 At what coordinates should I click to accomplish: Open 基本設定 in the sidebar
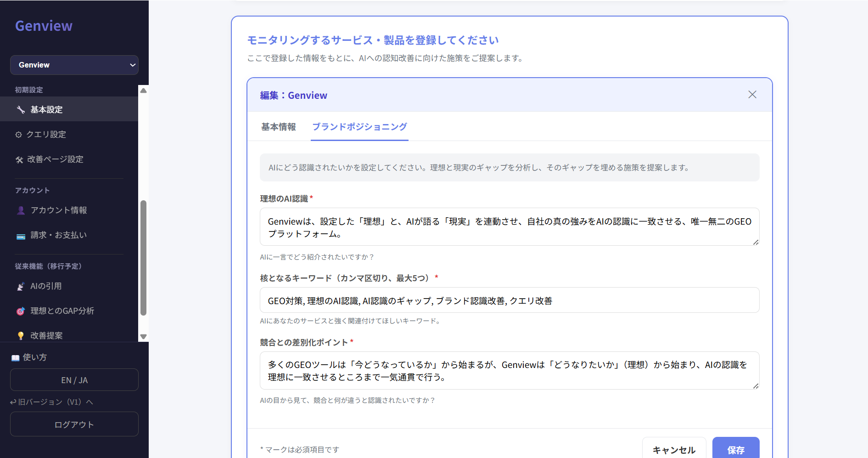[69, 109]
